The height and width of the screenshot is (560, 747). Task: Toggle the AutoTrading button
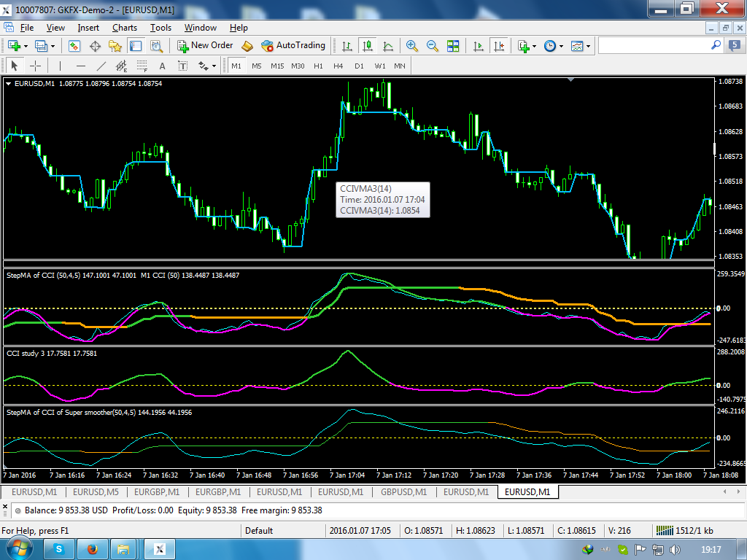293,45
